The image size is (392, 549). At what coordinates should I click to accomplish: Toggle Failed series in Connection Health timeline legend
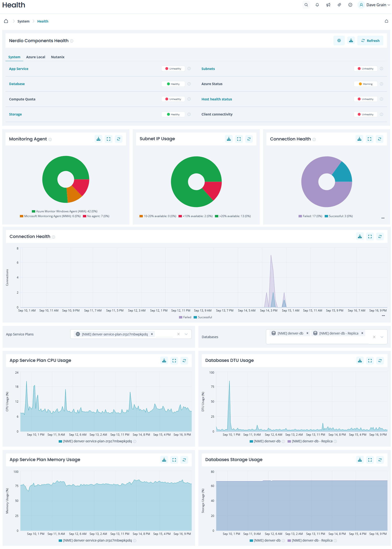[185, 318]
